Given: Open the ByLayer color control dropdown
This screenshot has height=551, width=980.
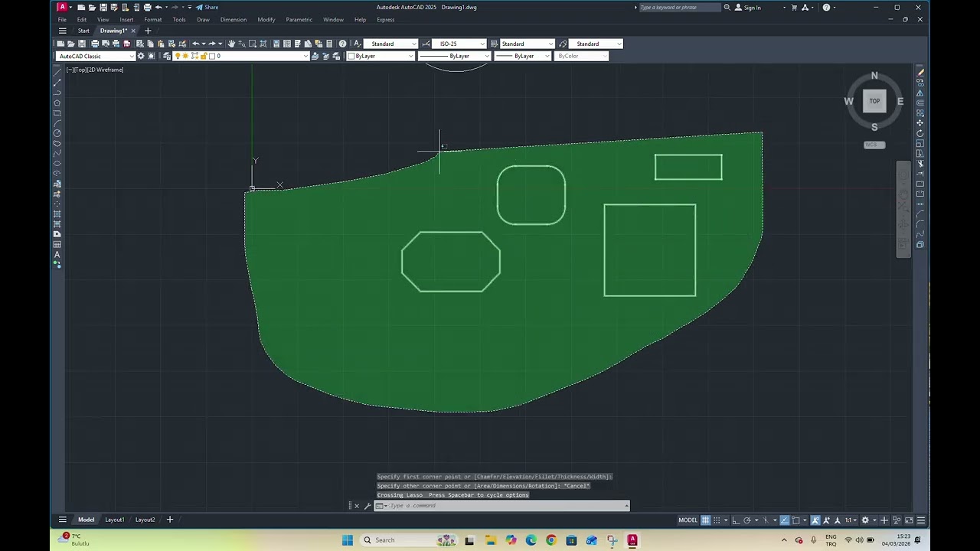Looking at the screenshot, I should pos(381,56).
